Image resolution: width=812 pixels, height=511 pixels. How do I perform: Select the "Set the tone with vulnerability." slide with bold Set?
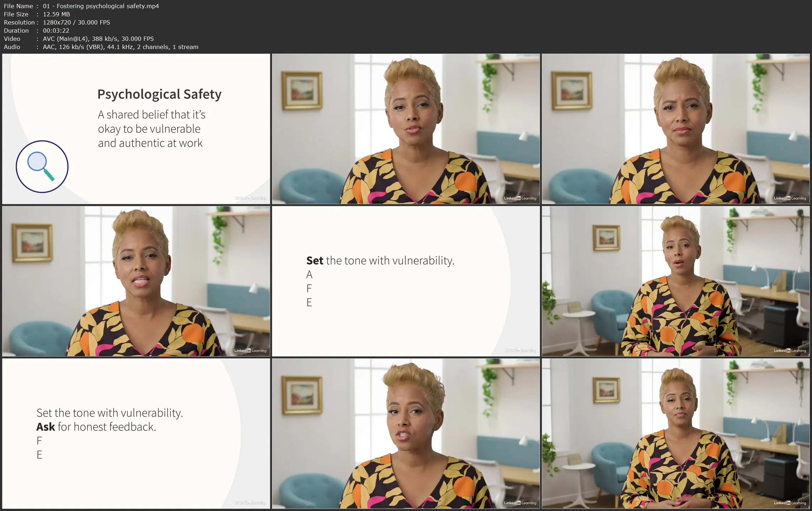click(x=406, y=281)
